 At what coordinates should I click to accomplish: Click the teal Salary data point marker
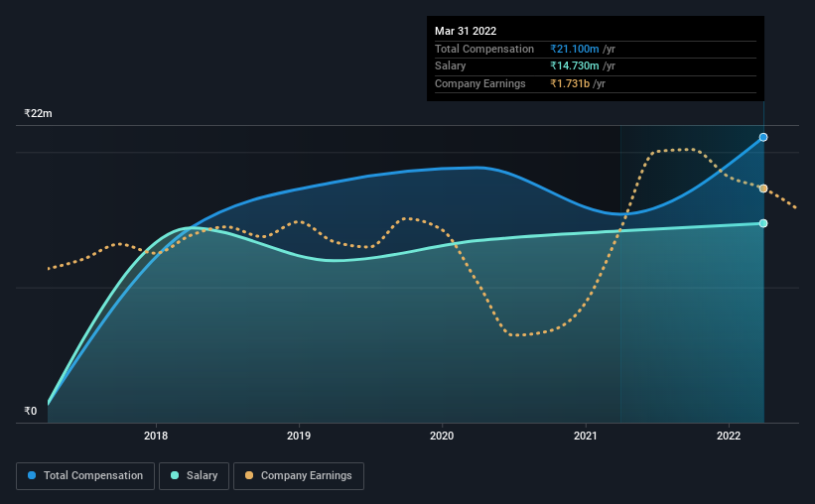[x=763, y=223]
